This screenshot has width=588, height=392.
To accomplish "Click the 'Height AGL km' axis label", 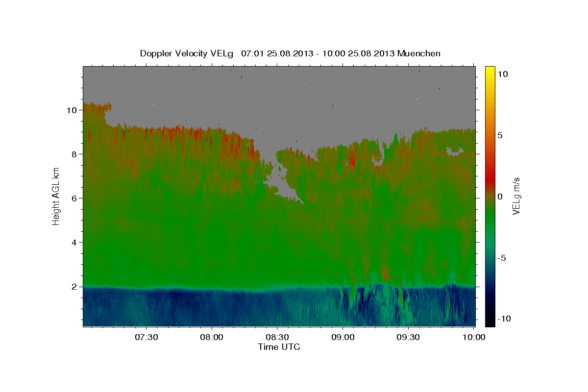I will (x=56, y=196).
